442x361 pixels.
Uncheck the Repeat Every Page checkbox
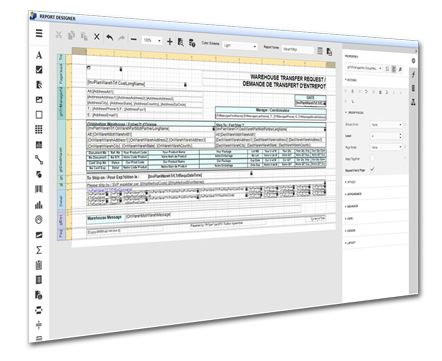pos(372,169)
